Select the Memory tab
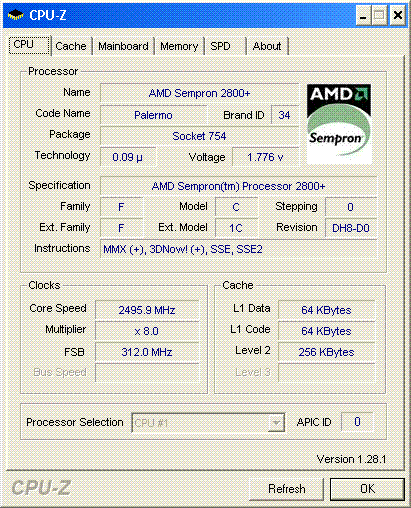411x508 pixels. 179,46
